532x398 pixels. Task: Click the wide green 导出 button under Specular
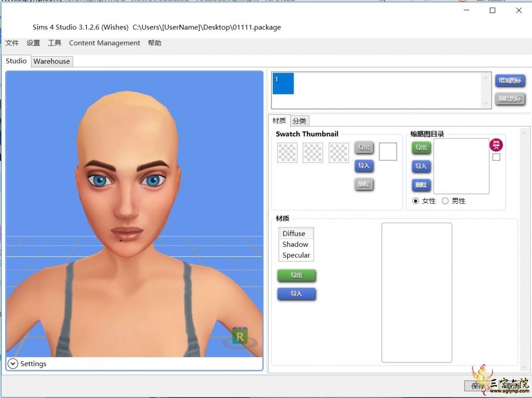[296, 276]
